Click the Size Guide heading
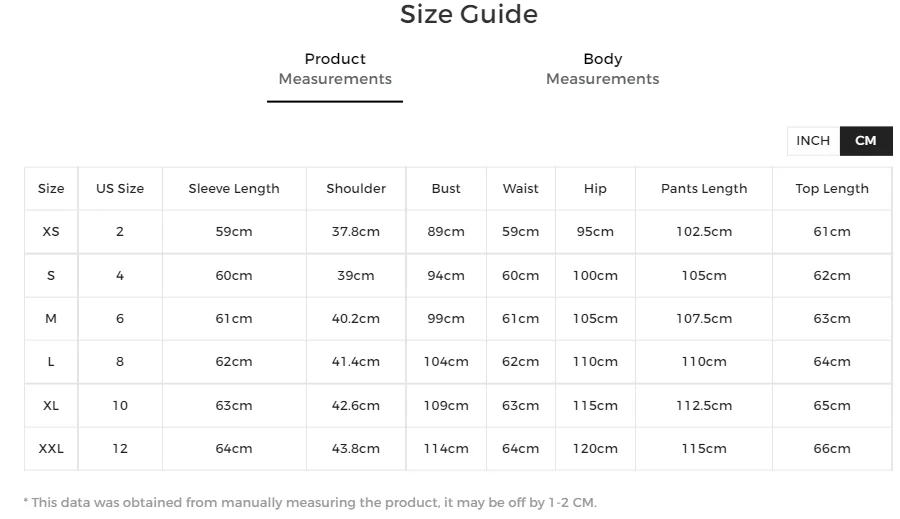The width and height of the screenshot is (900, 519). pyautogui.click(x=469, y=15)
